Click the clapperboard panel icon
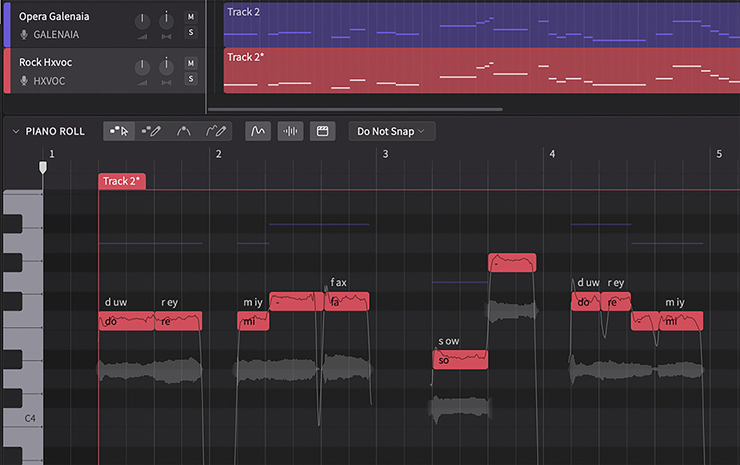This screenshot has width=740, height=465. click(322, 131)
